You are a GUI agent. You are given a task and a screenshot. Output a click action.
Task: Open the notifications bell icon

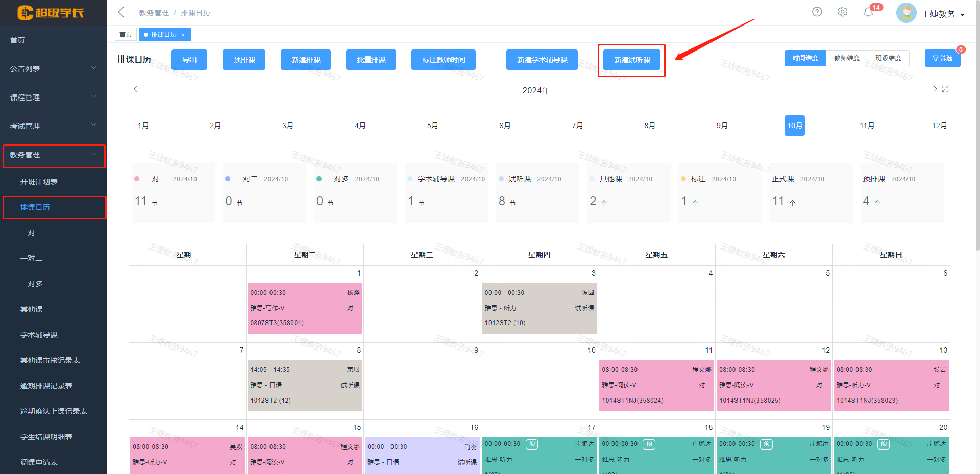(868, 12)
